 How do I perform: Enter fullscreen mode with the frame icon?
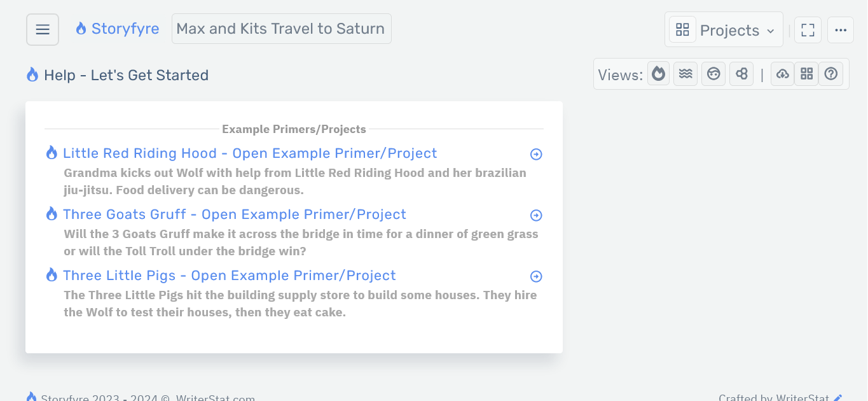pyautogui.click(x=808, y=29)
